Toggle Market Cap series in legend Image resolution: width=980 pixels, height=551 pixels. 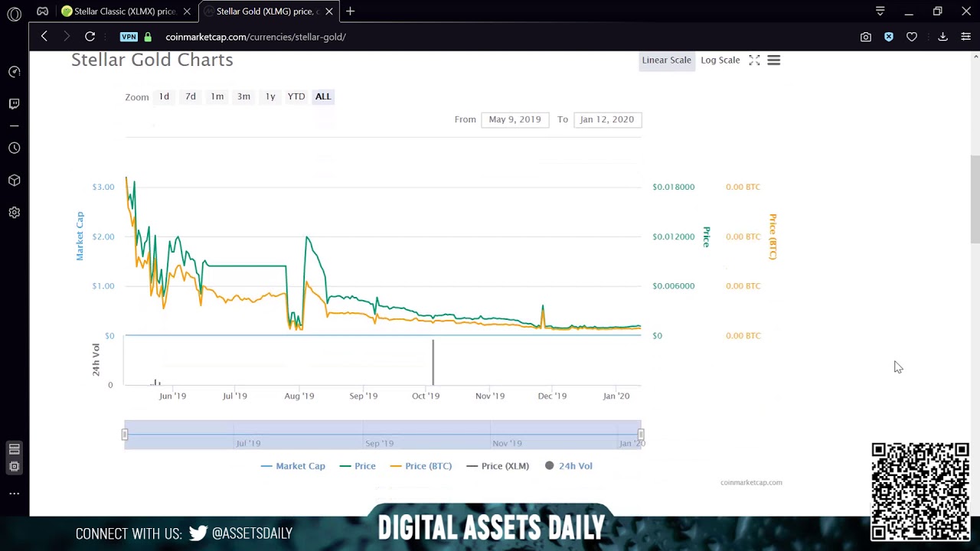[x=293, y=466]
